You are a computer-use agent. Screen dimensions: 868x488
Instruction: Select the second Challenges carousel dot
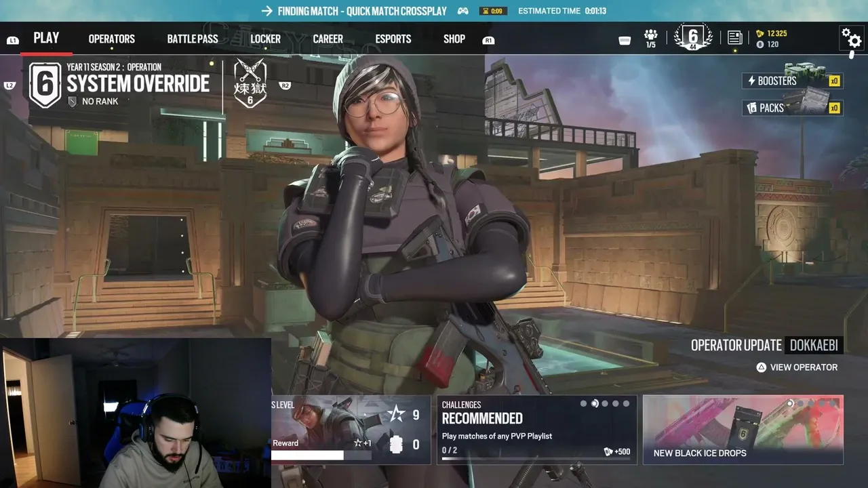click(595, 404)
